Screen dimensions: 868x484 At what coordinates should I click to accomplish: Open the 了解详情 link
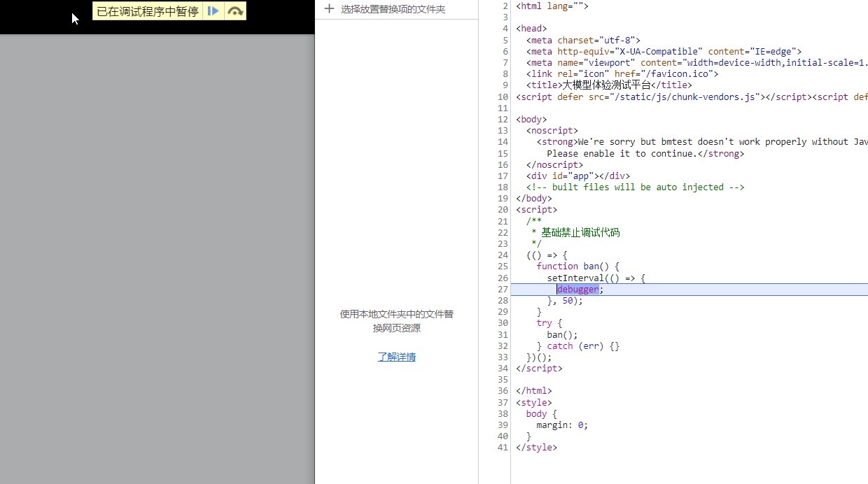pyautogui.click(x=397, y=357)
